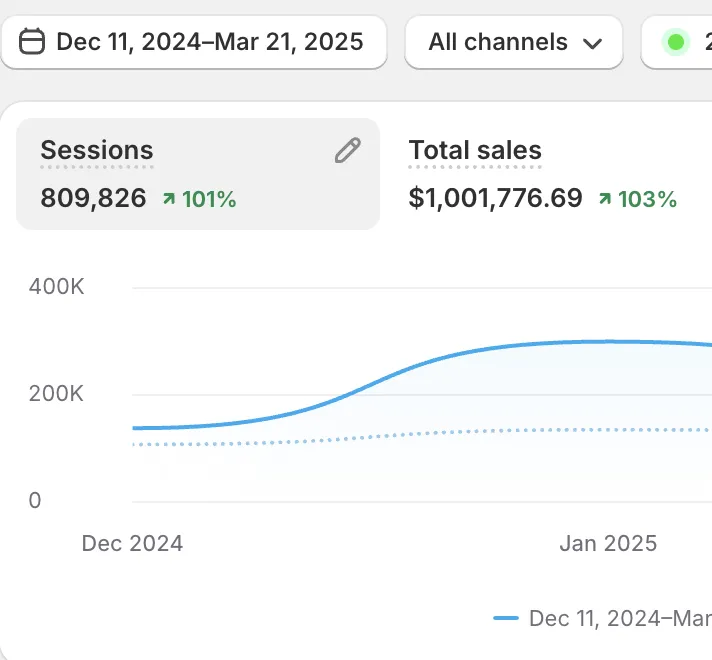Screen dimensions: 712x660
Task: Click the up arrow icon next to 103%
Action: click(605, 198)
